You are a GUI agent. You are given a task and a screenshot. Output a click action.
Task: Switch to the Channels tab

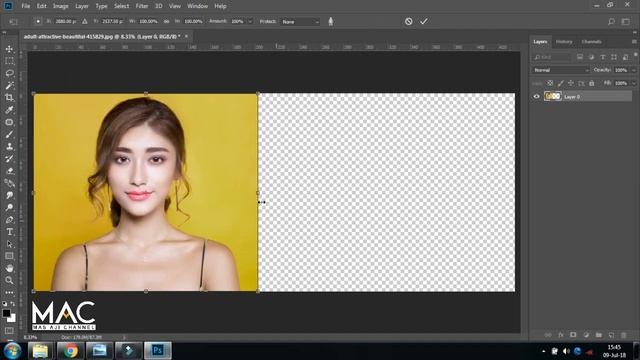pos(591,42)
